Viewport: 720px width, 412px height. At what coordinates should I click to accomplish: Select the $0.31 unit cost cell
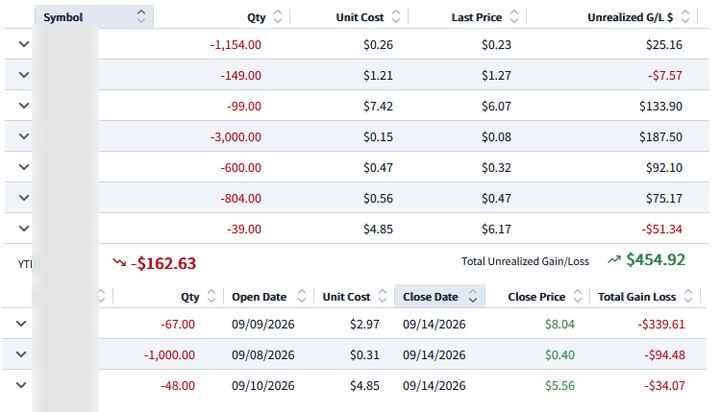(x=365, y=355)
